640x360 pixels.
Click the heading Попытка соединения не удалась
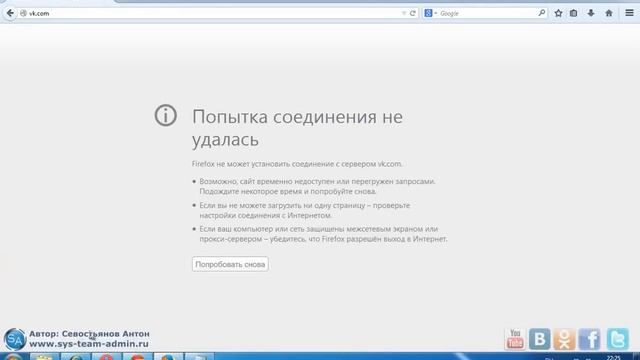[x=298, y=128]
